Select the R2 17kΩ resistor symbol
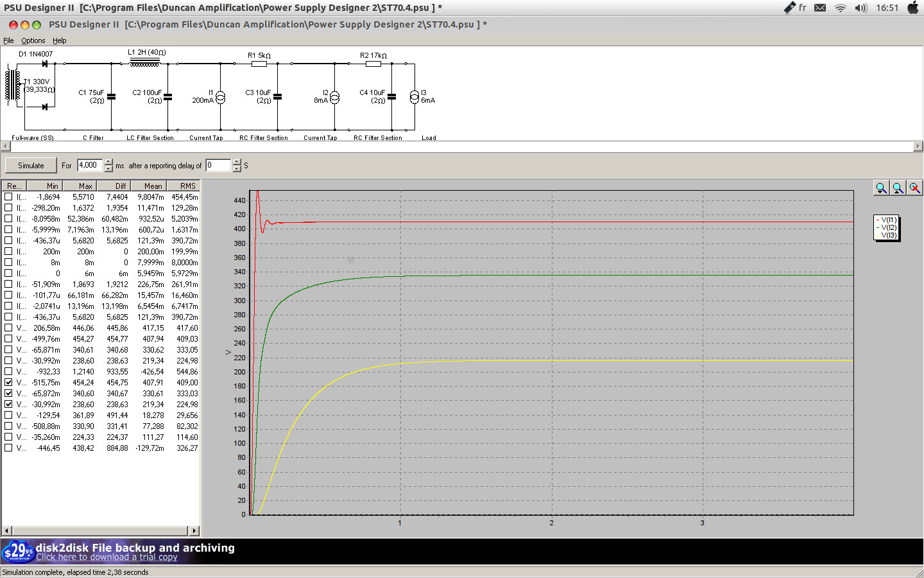Image resolution: width=924 pixels, height=578 pixels. click(373, 64)
